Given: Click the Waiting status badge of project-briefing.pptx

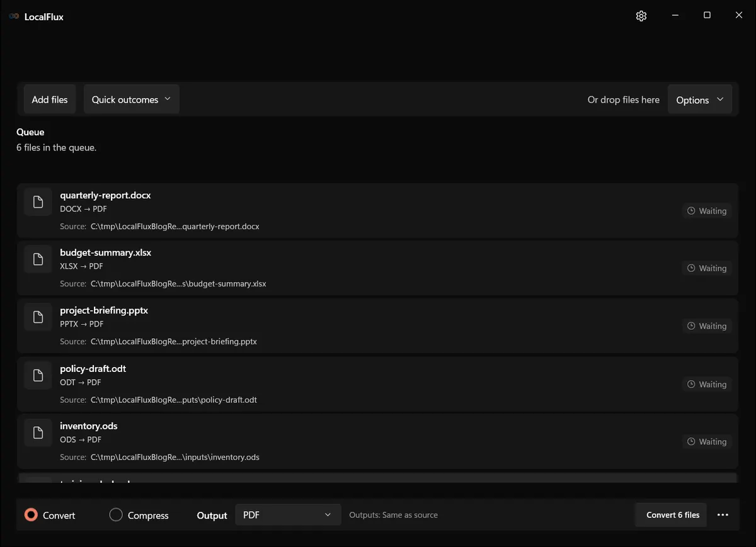Looking at the screenshot, I should pyautogui.click(x=707, y=326).
